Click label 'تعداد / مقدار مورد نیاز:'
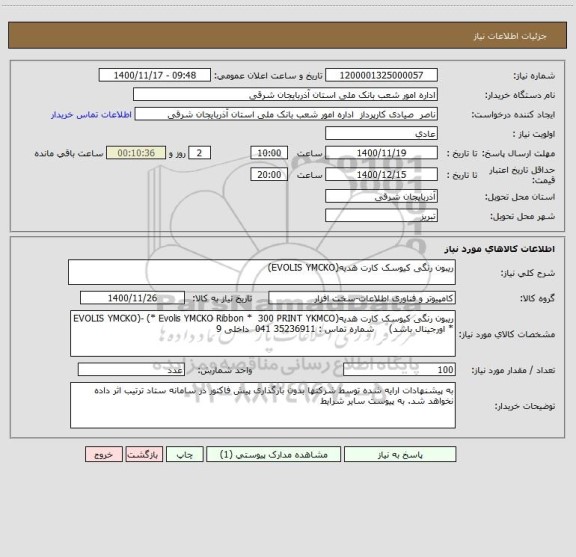This screenshot has height=557, width=576. [x=513, y=370]
